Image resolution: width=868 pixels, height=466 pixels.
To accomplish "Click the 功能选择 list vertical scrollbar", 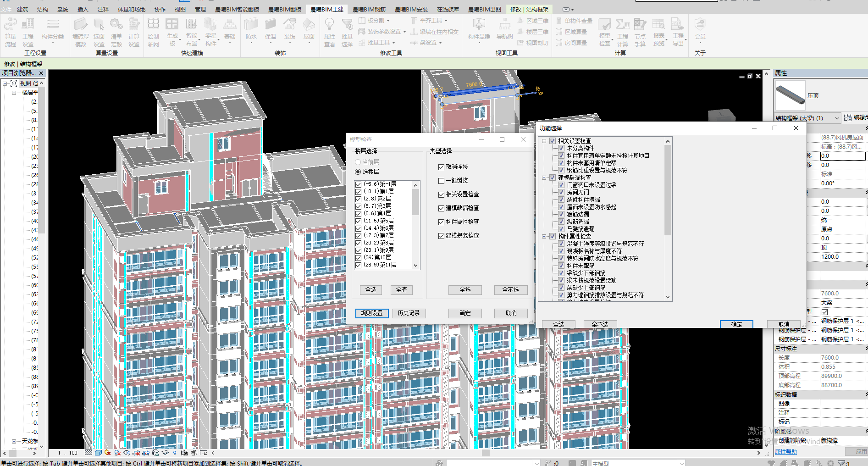I will (x=668, y=193).
